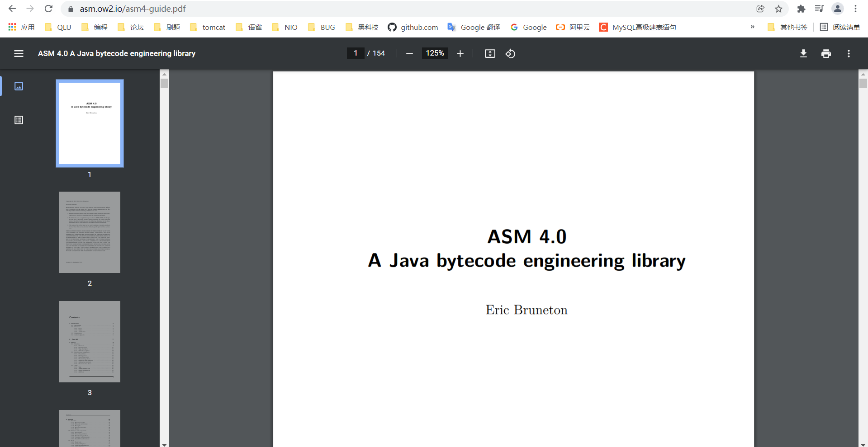Select the page 4 thumbnail at bottom
868x447 pixels.
coord(90,428)
